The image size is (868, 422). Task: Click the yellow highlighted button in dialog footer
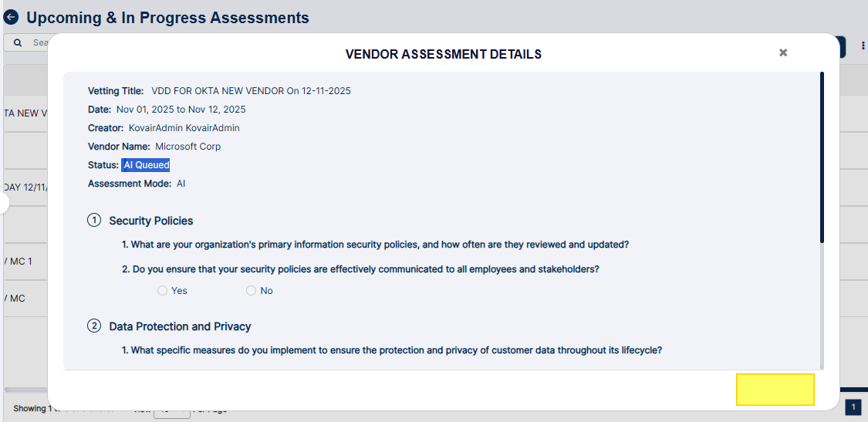coord(775,390)
